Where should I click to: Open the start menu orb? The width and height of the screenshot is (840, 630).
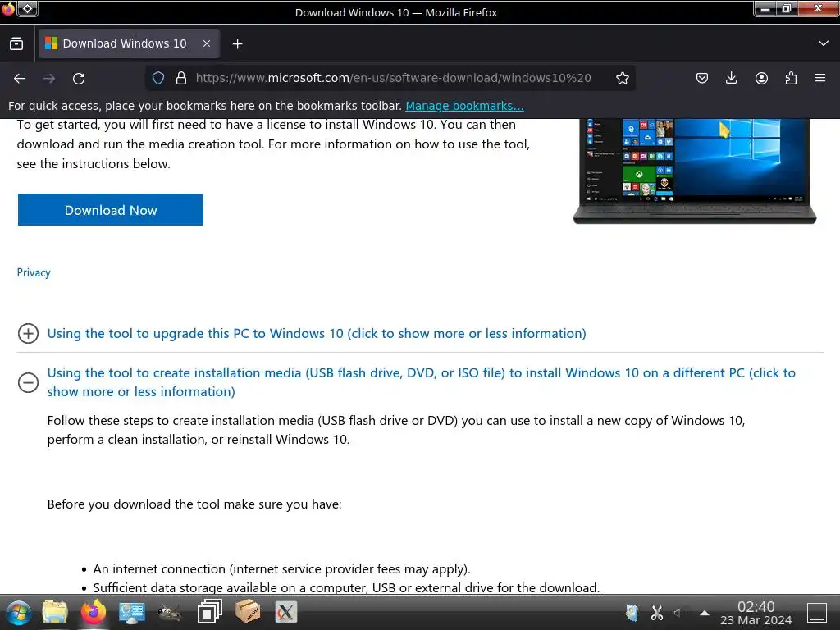[x=19, y=613]
